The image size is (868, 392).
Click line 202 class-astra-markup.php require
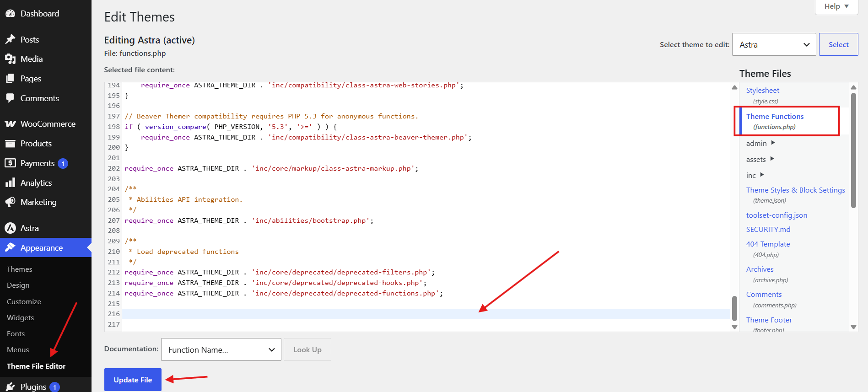tap(271, 168)
